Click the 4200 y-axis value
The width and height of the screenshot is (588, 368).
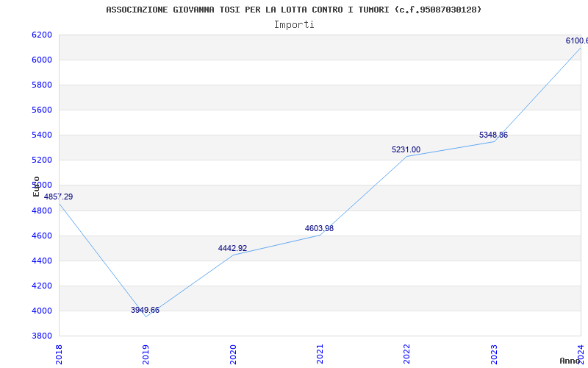(x=42, y=286)
